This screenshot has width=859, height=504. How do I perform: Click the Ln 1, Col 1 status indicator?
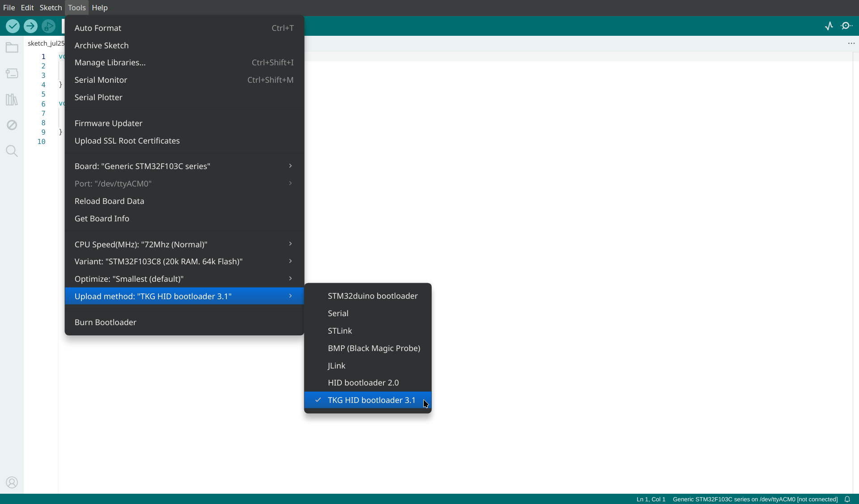point(651,500)
